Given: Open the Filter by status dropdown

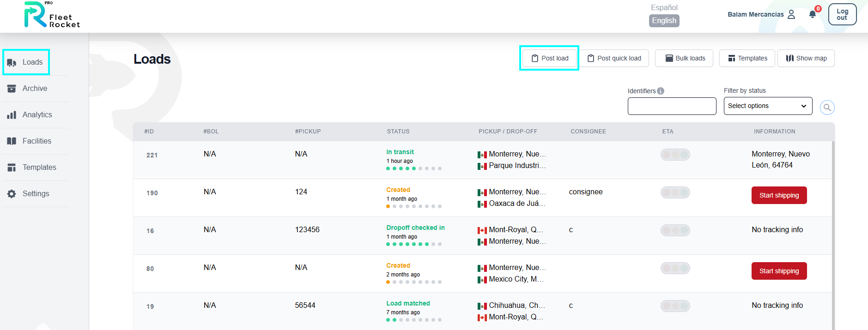Looking at the screenshot, I should pyautogui.click(x=768, y=106).
